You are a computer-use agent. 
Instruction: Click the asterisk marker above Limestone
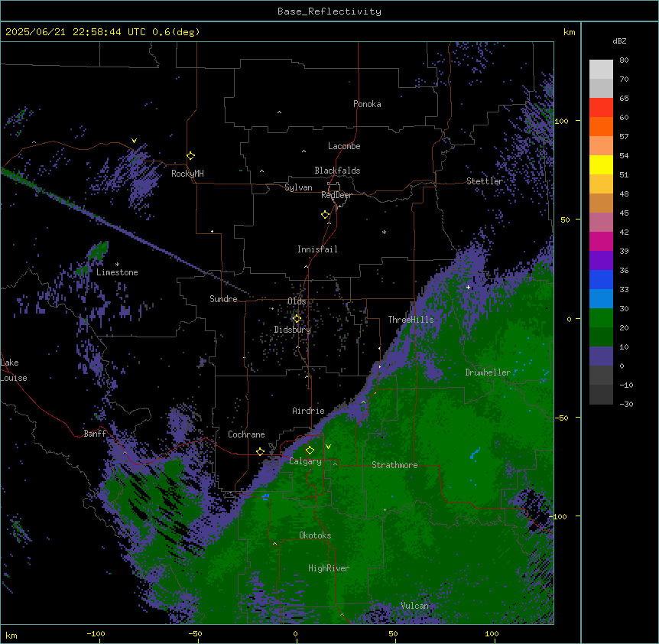coord(117,265)
